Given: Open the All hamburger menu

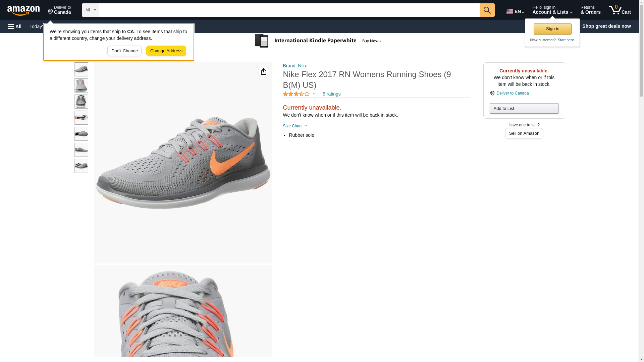Looking at the screenshot, I should point(15,26).
